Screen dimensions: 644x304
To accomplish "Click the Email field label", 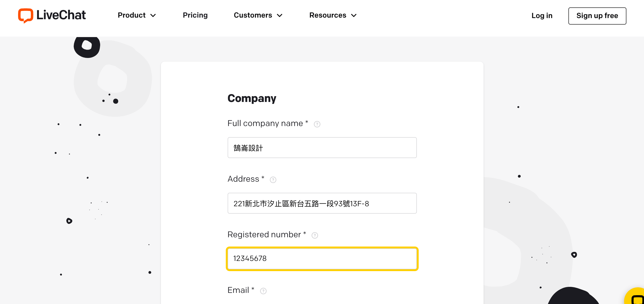I will [x=238, y=290].
